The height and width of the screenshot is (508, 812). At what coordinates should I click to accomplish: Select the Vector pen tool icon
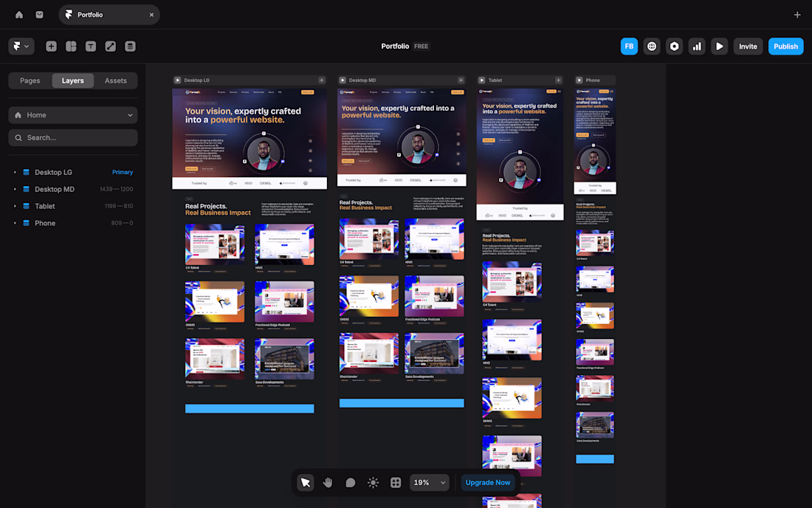[x=110, y=46]
